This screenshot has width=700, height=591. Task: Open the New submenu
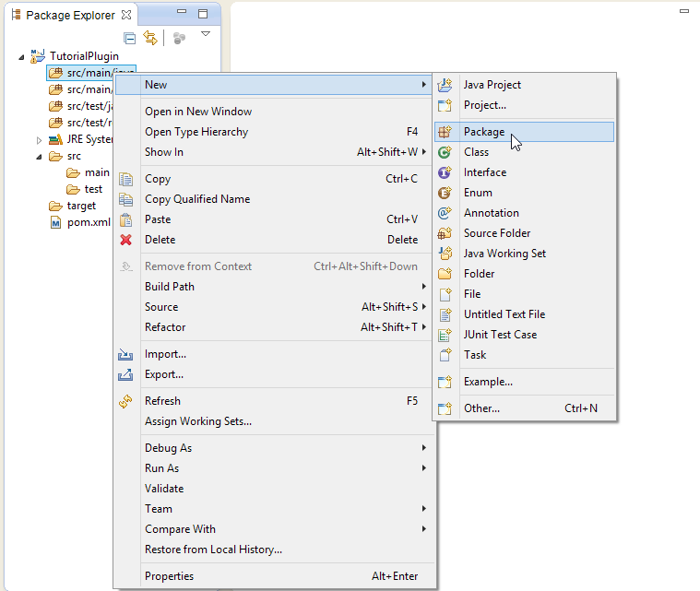(273, 85)
